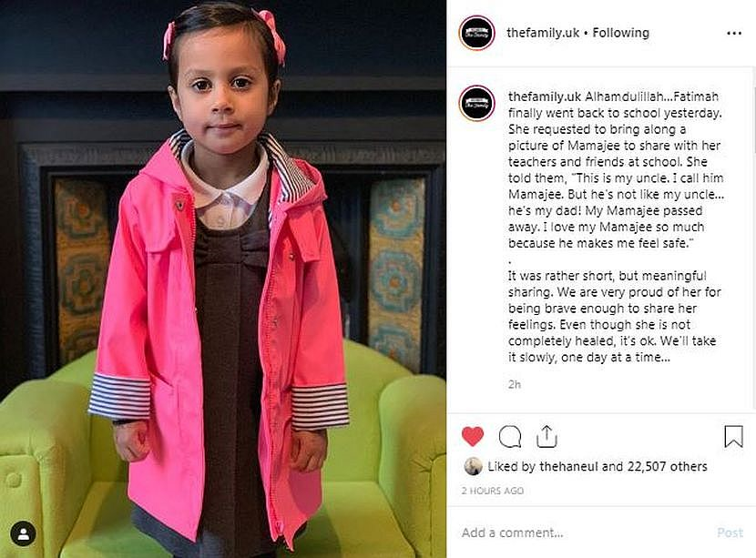Open thefamily.uk username in the caption

point(545,96)
